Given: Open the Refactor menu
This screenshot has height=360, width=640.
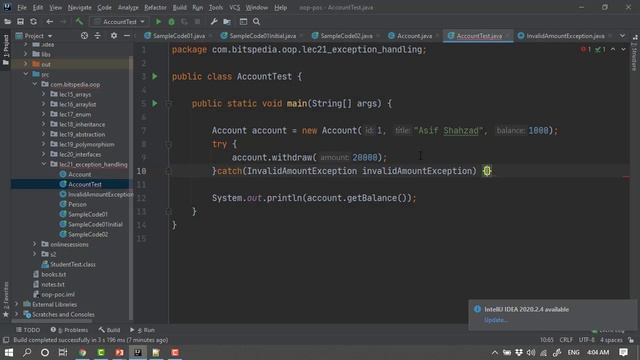Looking at the screenshot, I should 155,7.
